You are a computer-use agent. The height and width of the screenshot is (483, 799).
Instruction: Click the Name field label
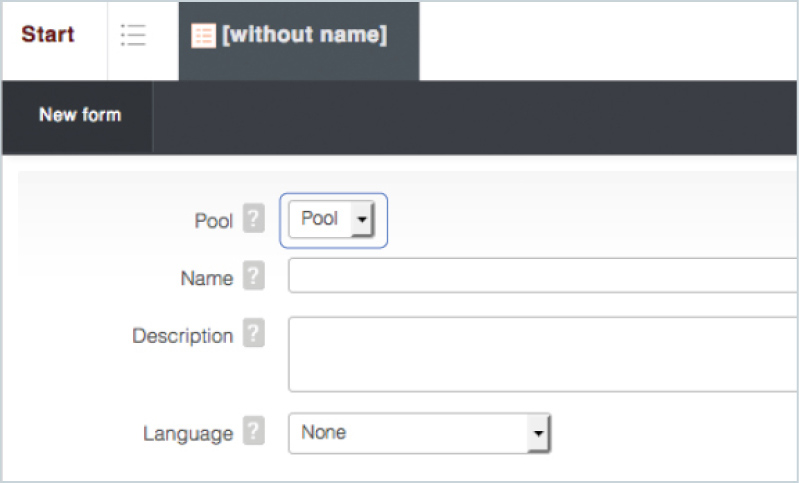(x=206, y=278)
